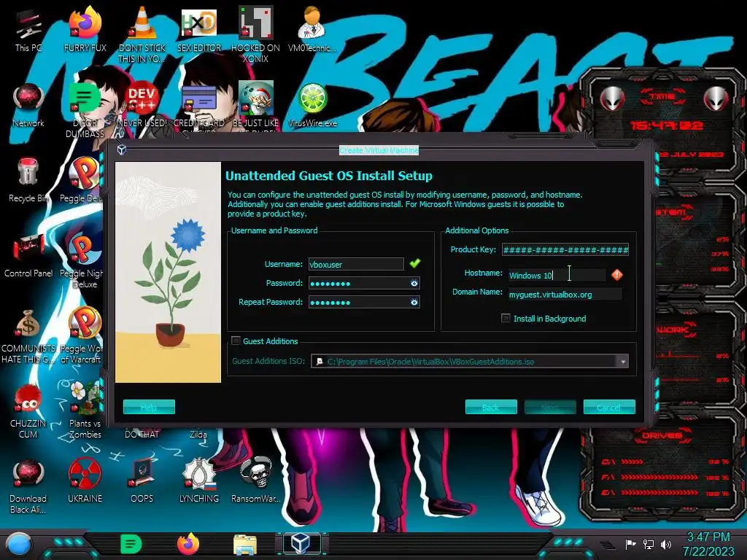This screenshot has width=747, height=560.
Task: Click the Help button
Action: click(149, 407)
